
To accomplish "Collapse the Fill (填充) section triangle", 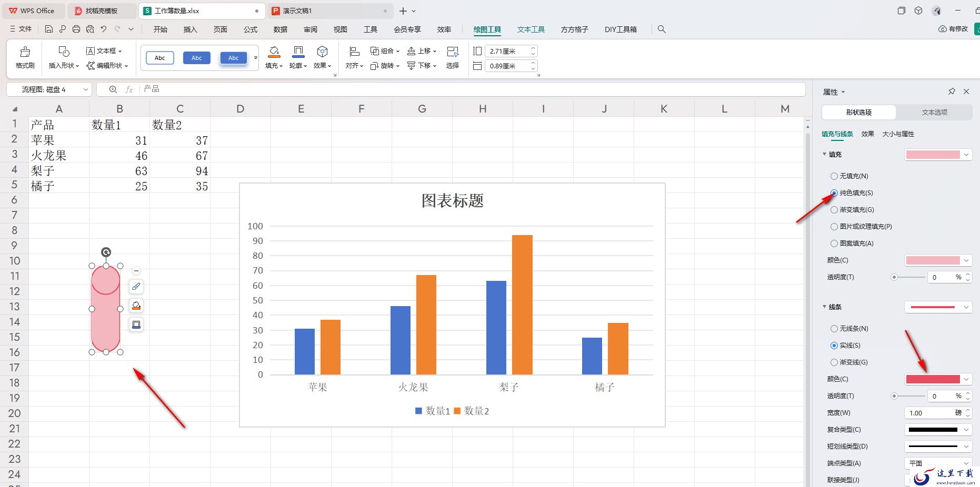I will 824,154.
